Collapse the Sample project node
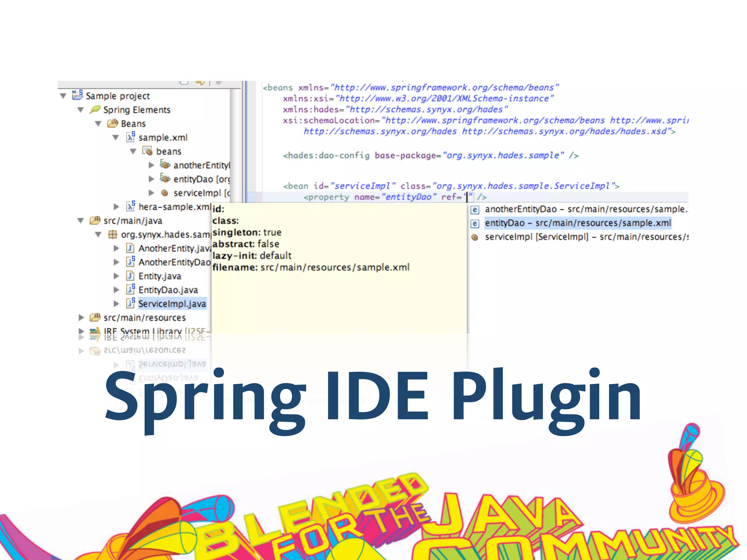 (x=63, y=96)
